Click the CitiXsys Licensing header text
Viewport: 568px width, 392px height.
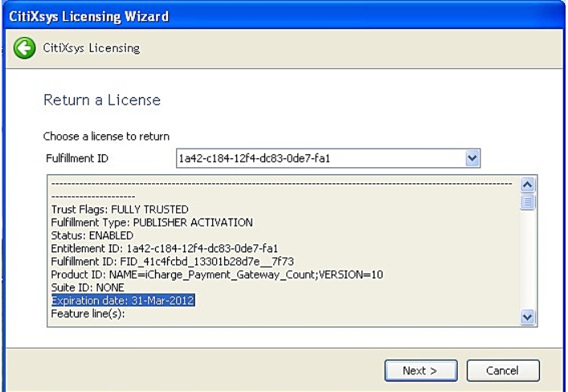[92, 48]
